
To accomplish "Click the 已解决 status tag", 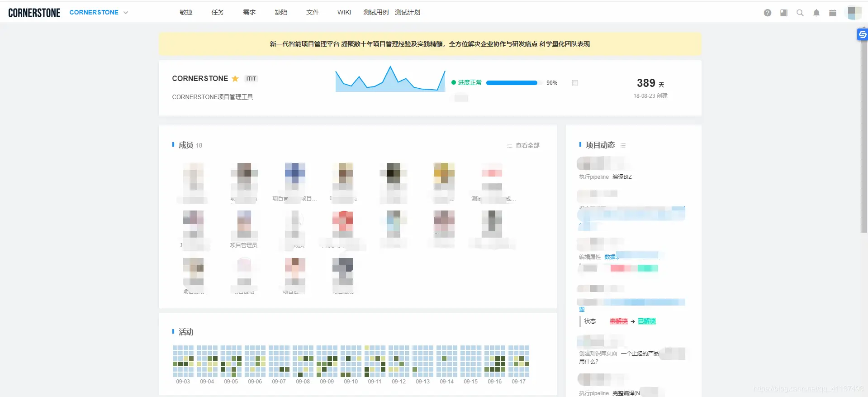I will click(x=647, y=321).
